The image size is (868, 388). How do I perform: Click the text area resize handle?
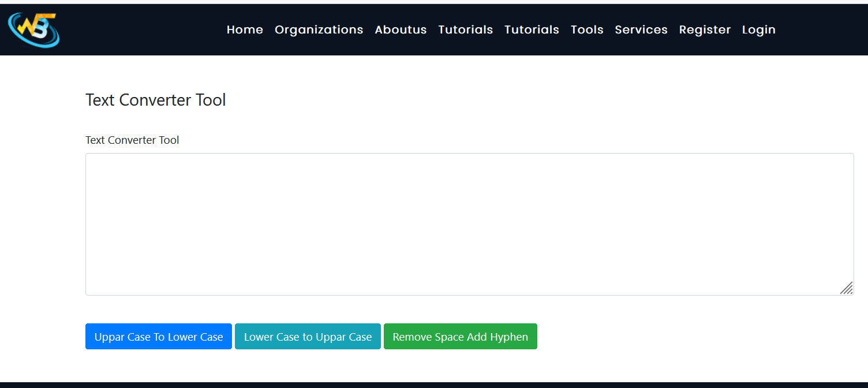tap(847, 288)
